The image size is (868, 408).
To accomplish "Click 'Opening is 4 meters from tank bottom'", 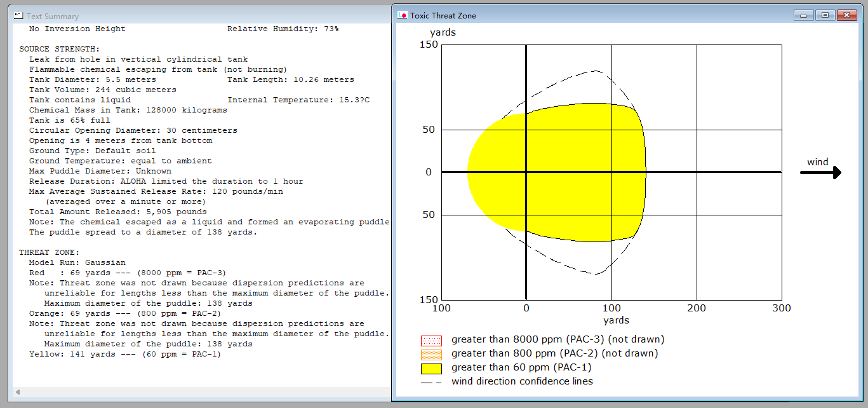I will (x=121, y=140).
